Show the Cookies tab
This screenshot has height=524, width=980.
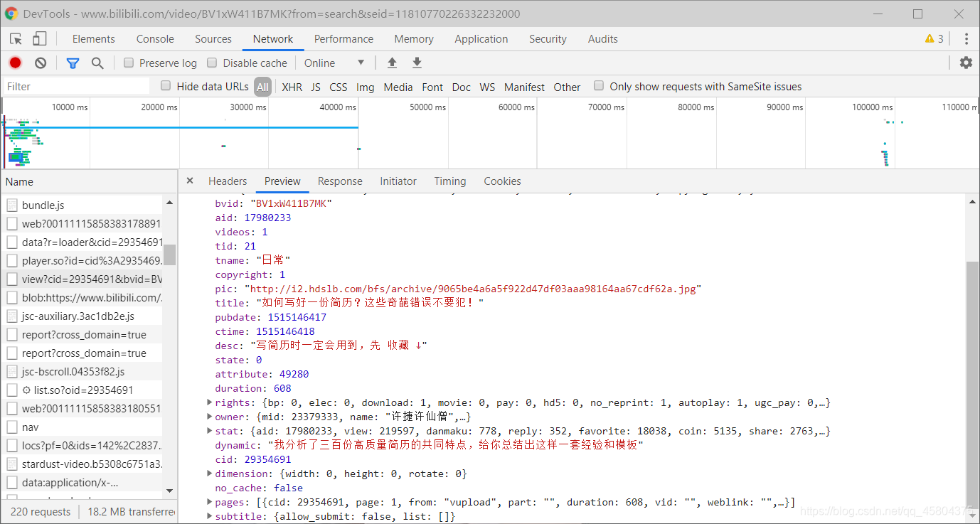[502, 181]
